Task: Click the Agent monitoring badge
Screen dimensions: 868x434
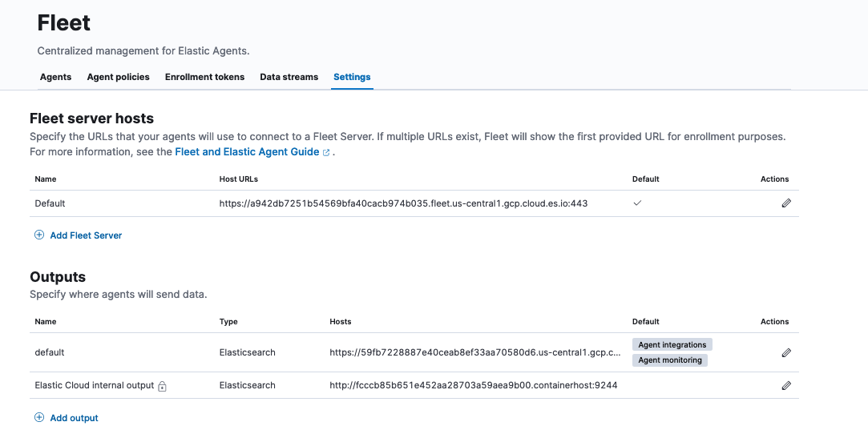Action: 669,360
